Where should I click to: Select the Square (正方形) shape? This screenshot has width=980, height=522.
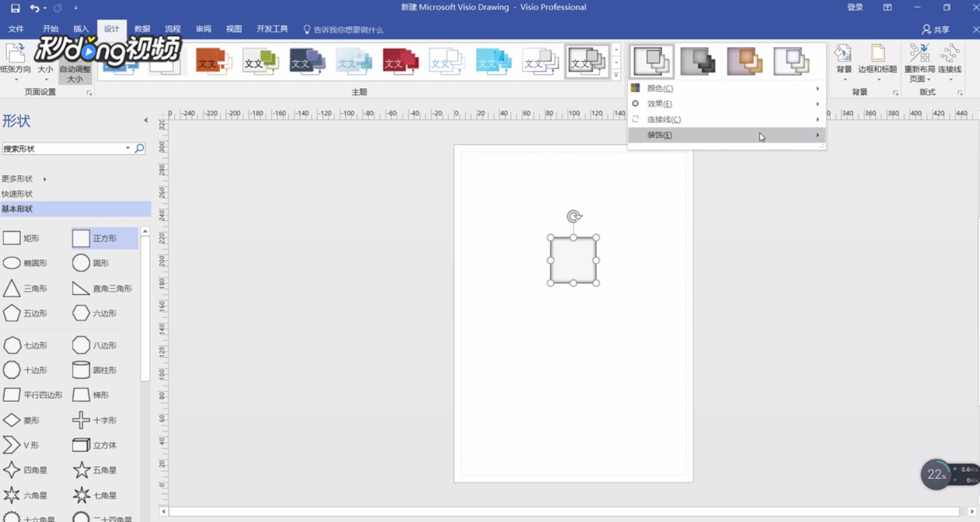click(104, 238)
